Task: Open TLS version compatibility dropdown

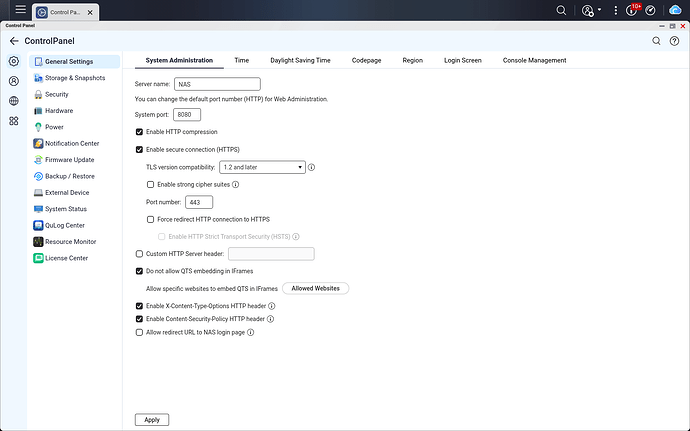Action: pyautogui.click(x=262, y=167)
